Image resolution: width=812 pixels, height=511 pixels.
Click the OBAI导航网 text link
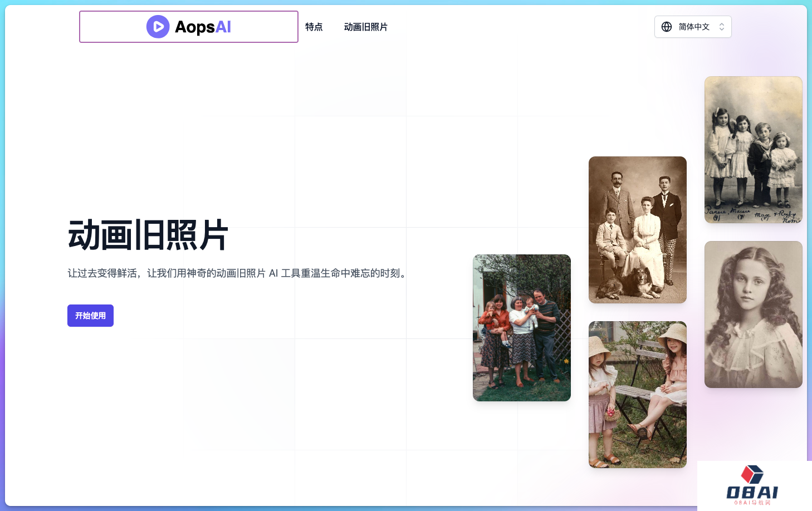click(x=752, y=504)
